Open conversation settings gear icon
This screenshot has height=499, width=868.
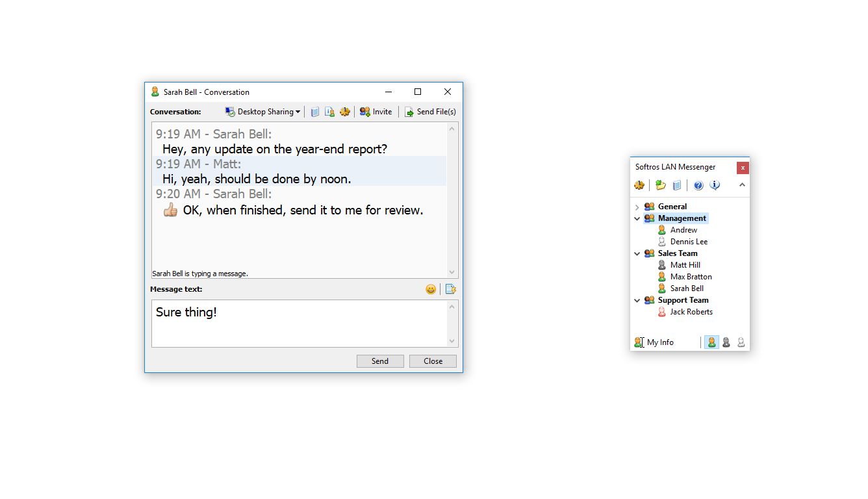pyautogui.click(x=344, y=111)
